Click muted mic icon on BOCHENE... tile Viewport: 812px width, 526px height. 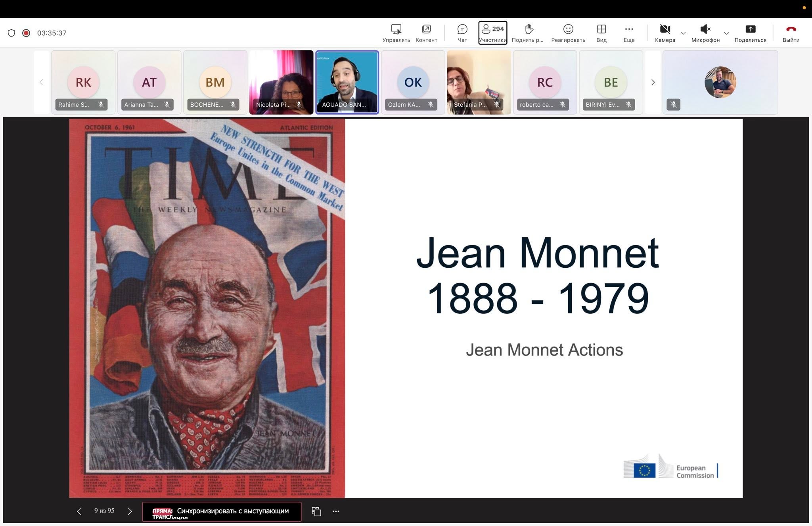[x=233, y=104]
